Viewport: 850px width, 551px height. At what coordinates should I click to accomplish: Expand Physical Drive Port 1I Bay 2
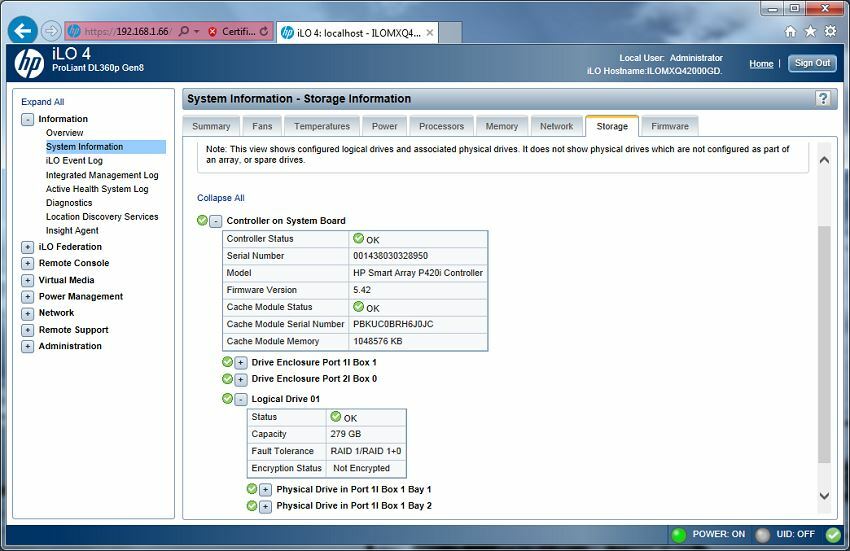coord(265,507)
